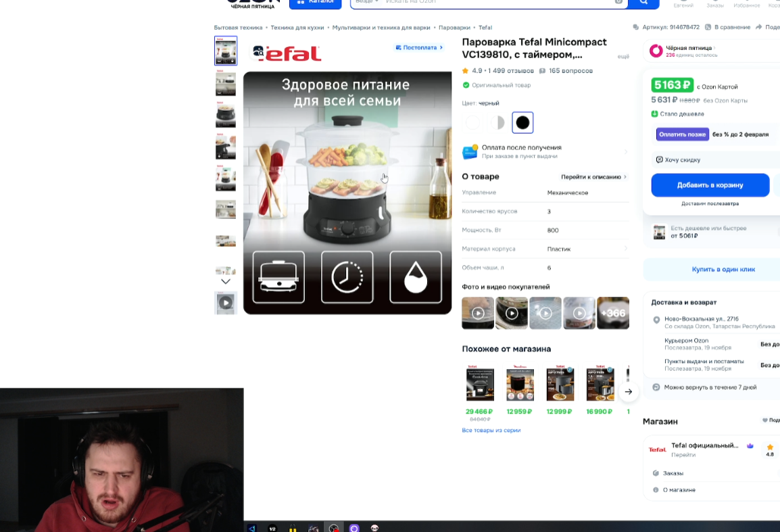The height and width of the screenshot is (532, 780).
Task: Click Купить в один клик button
Action: tap(723, 269)
